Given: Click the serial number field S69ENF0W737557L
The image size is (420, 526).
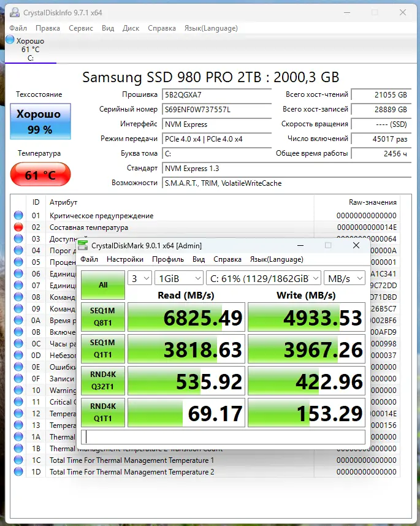Looking at the screenshot, I should point(216,109).
